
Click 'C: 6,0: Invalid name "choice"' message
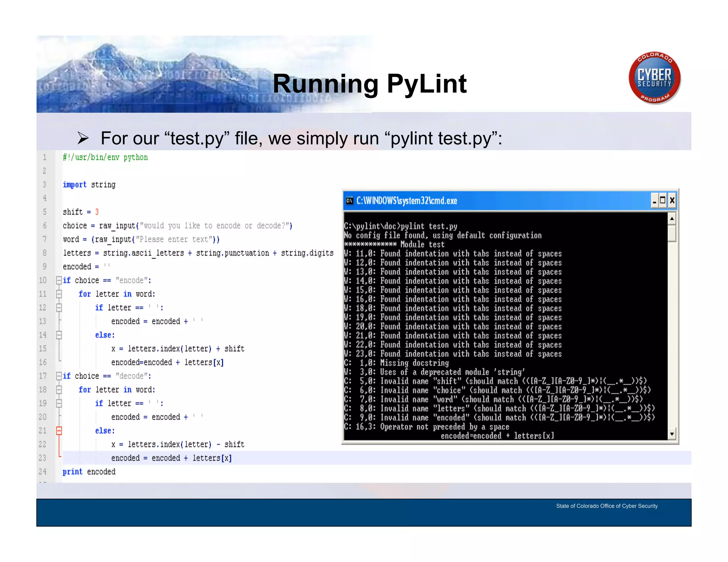[x=498, y=390]
